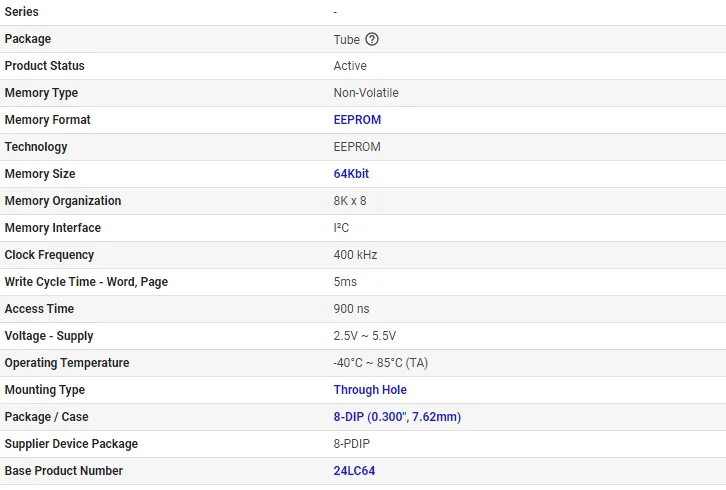Follow the 64Kbit memory size link
726x490 pixels.
[x=351, y=174]
